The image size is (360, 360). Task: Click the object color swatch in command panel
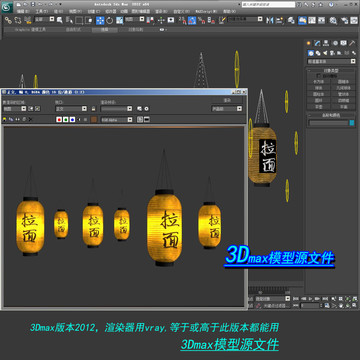pos(352,123)
